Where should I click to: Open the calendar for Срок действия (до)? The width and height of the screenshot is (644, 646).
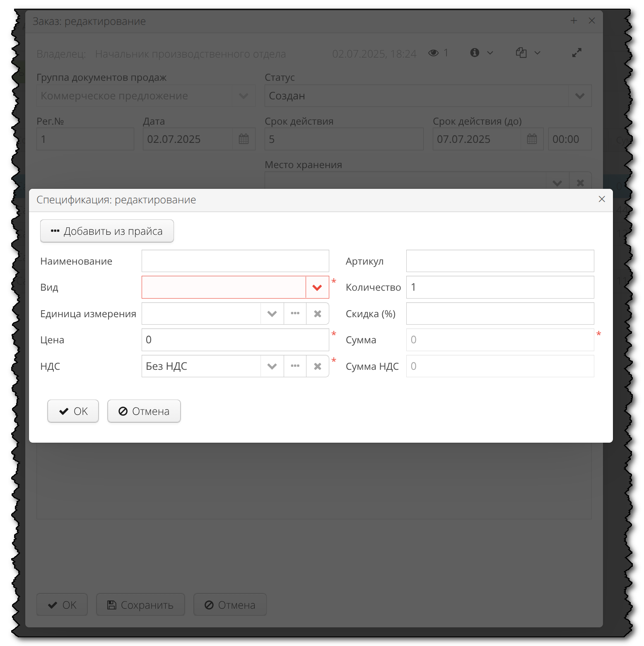pyautogui.click(x=532, y=139)
